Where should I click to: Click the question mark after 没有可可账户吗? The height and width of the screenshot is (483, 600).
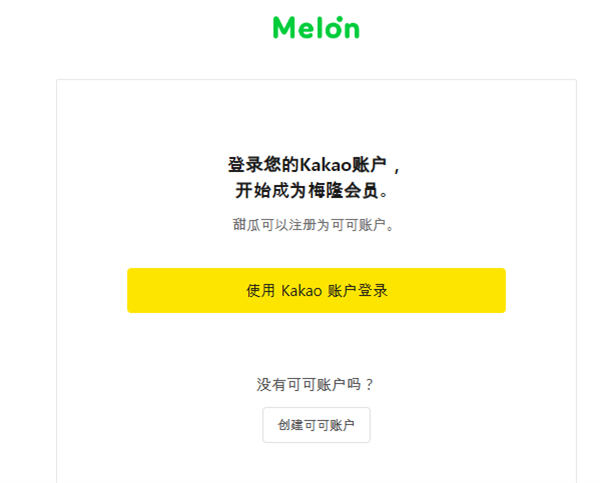369,384
